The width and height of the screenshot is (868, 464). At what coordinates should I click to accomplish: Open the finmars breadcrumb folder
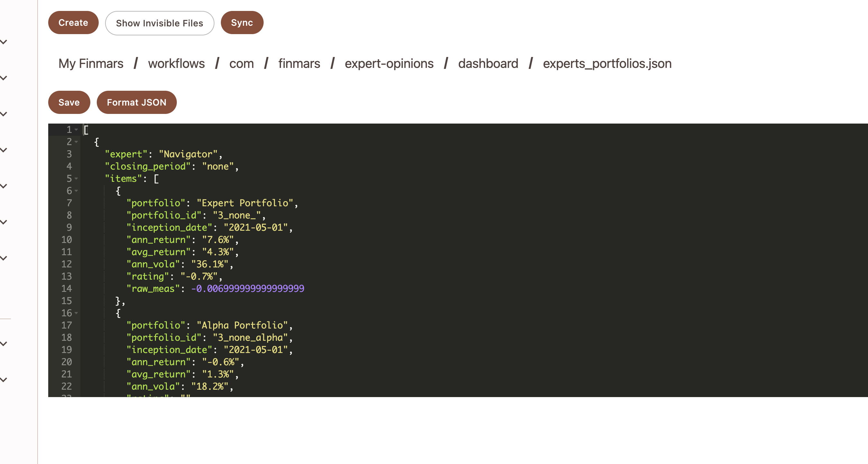point(299,63)
